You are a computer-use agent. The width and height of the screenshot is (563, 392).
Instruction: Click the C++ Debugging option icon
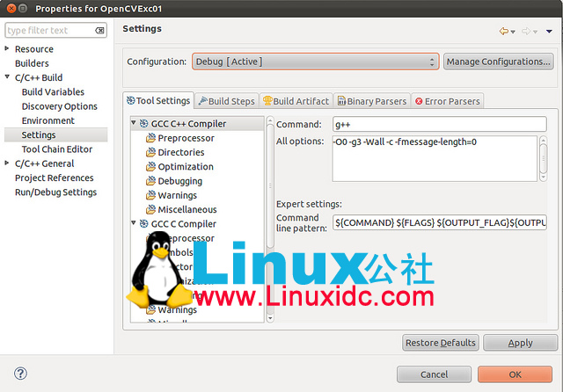coord(150,181)
